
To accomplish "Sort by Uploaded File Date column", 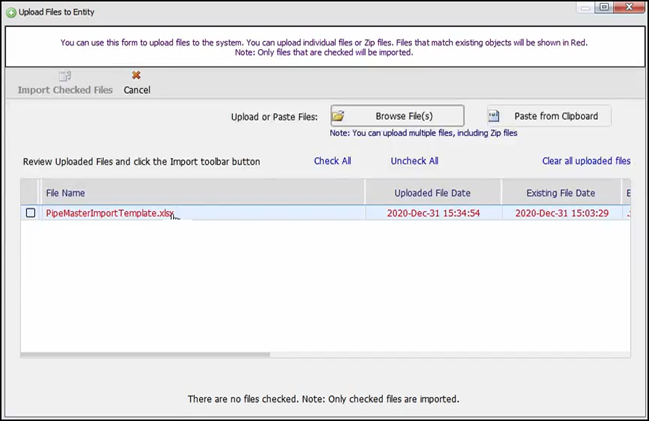I will pyautogui.click(x=431, y=193).
